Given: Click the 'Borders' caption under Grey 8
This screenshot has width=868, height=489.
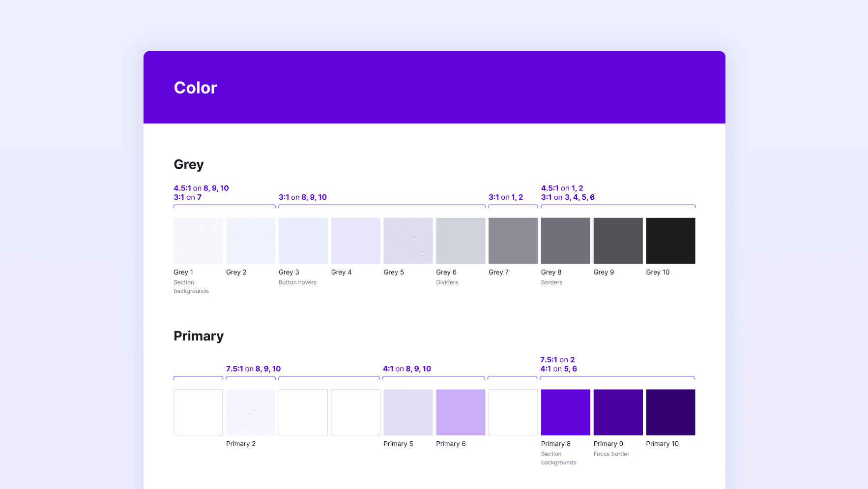Looking at the screenshot, I should (x=551, y=282).
